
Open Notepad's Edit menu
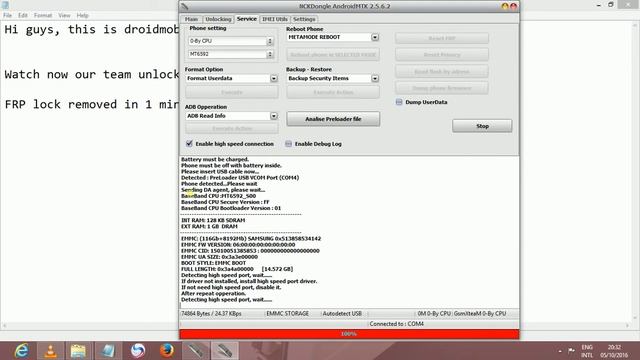23,15
